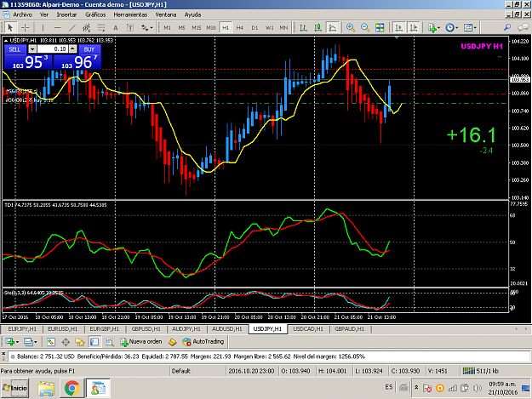Open the Ventana menu
This screenshot has height=399, width=532.
(166, 14)
